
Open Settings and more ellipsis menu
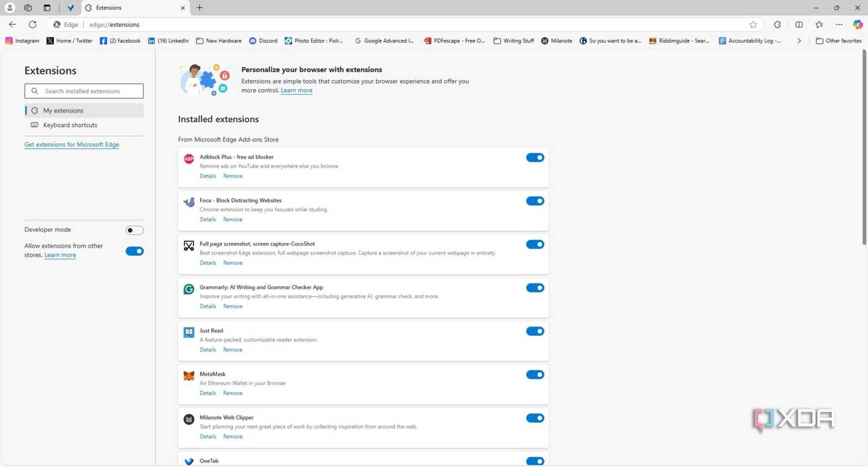(839, 25)
